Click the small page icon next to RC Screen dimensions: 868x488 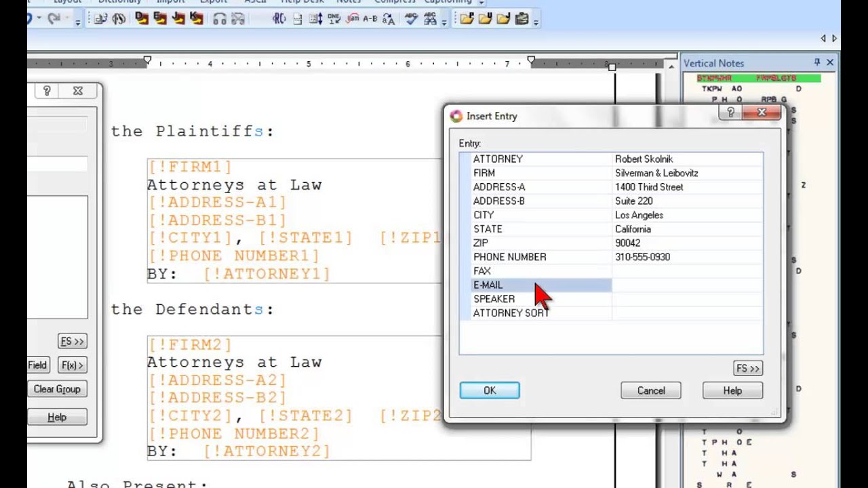click(x=298, y=19)
